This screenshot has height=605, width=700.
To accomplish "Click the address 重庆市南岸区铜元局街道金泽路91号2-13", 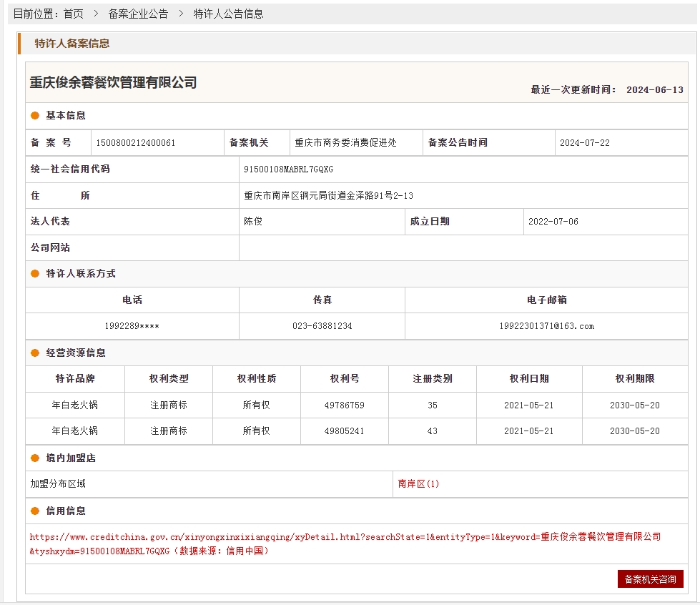I will point(328,195).
